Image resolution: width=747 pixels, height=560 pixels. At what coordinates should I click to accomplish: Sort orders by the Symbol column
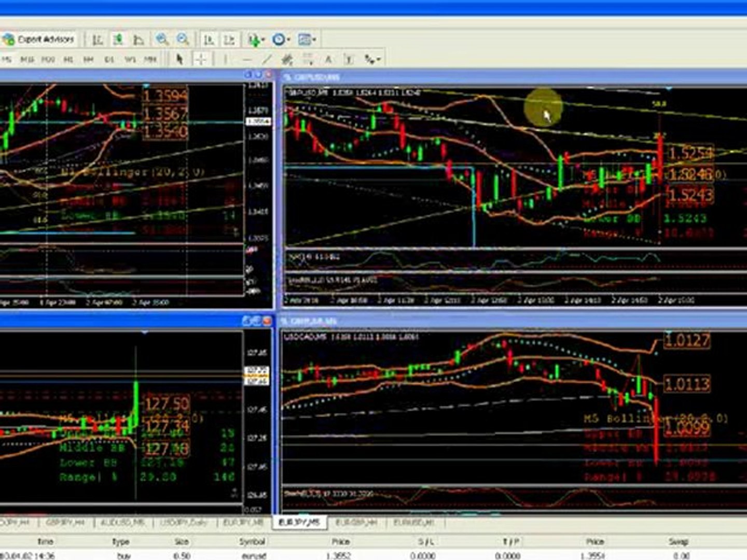pyautogui.click(x=252, y=541)
